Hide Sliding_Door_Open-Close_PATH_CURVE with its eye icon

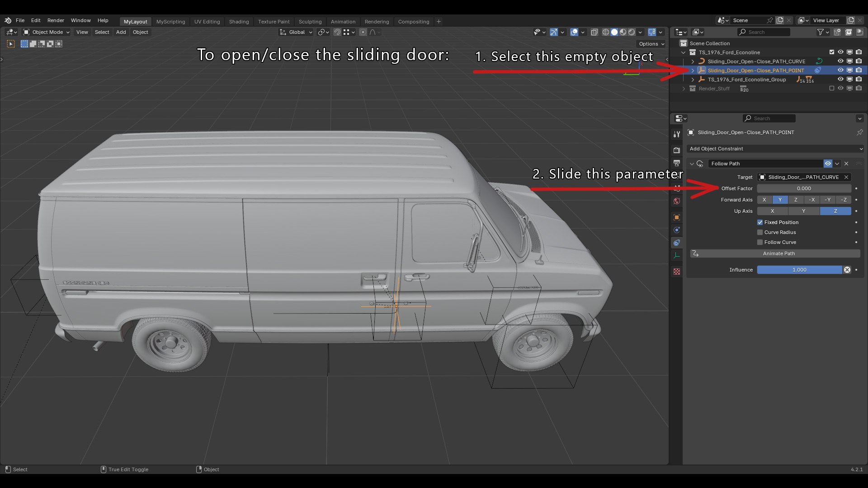click(840, 61)
